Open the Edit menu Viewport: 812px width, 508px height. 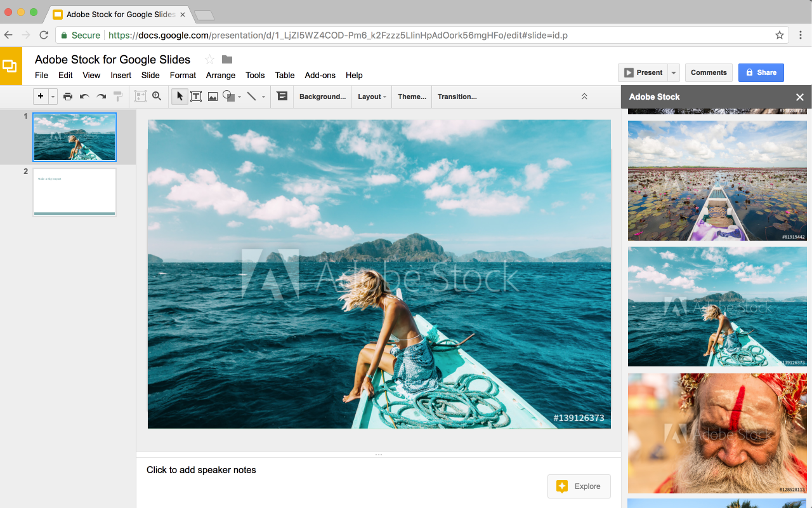(65, 75)
